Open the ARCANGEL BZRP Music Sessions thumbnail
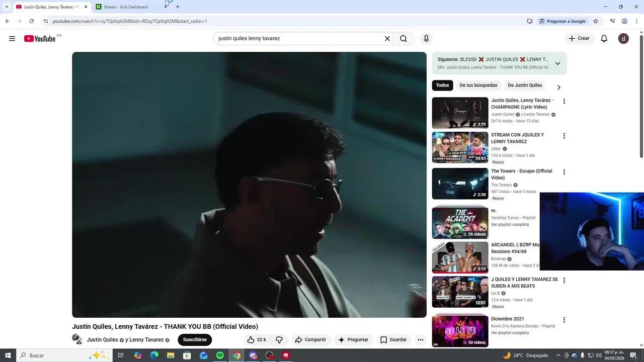The image size is (644, 362). pyautogui.click(x=460, y=257)
